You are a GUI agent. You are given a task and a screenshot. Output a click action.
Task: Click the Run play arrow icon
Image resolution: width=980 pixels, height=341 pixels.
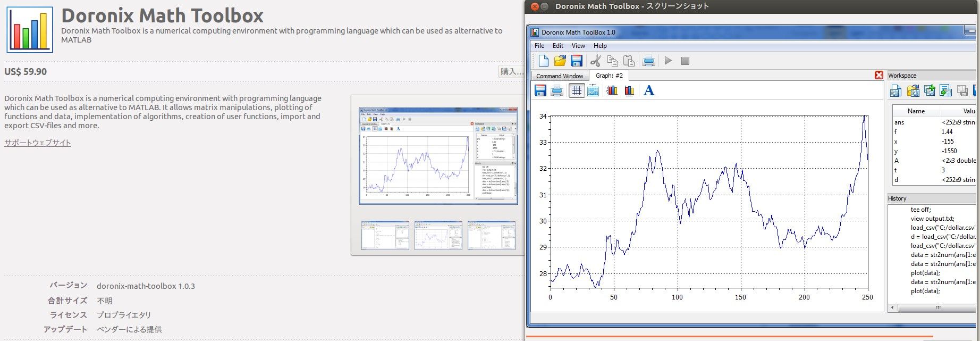[668, 61]
